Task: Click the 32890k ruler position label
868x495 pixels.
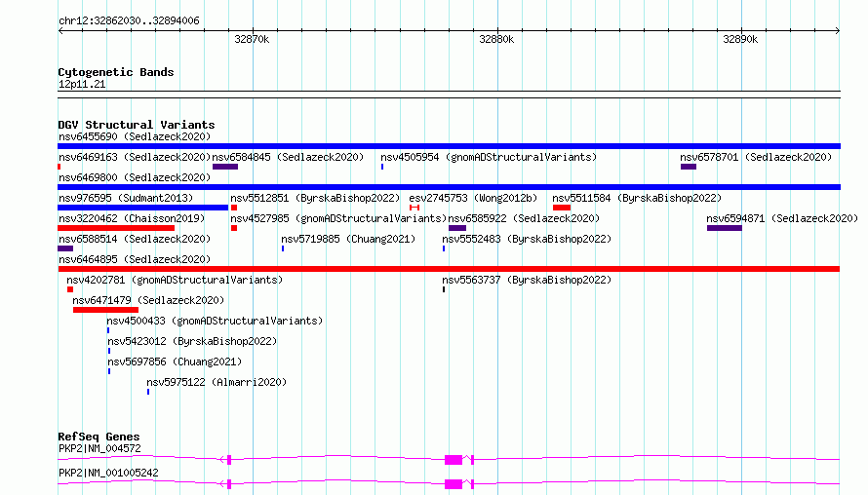Action: (740, 39)
